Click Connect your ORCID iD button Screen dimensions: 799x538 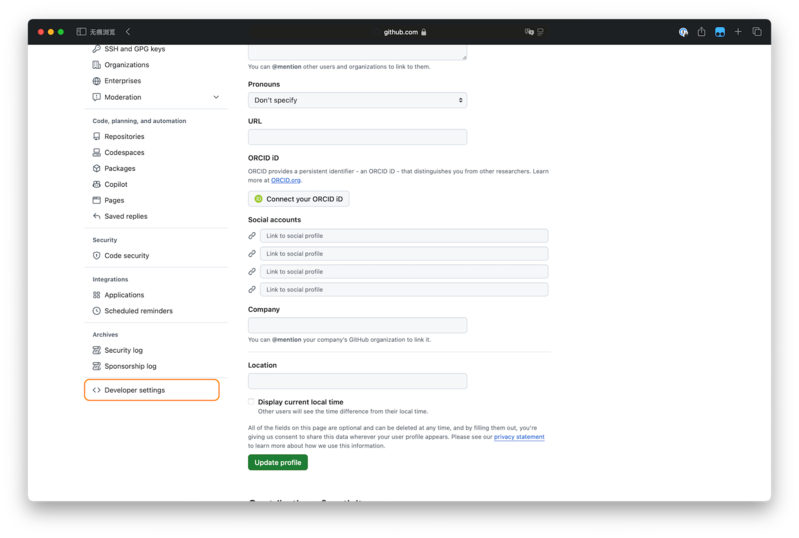[x=299, y=199]
